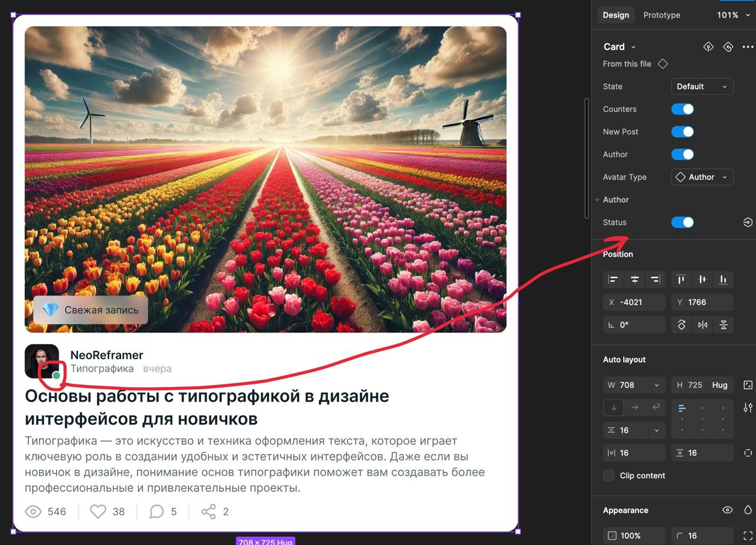Align selection to left edge
The image size is (756, 545).
614,279
